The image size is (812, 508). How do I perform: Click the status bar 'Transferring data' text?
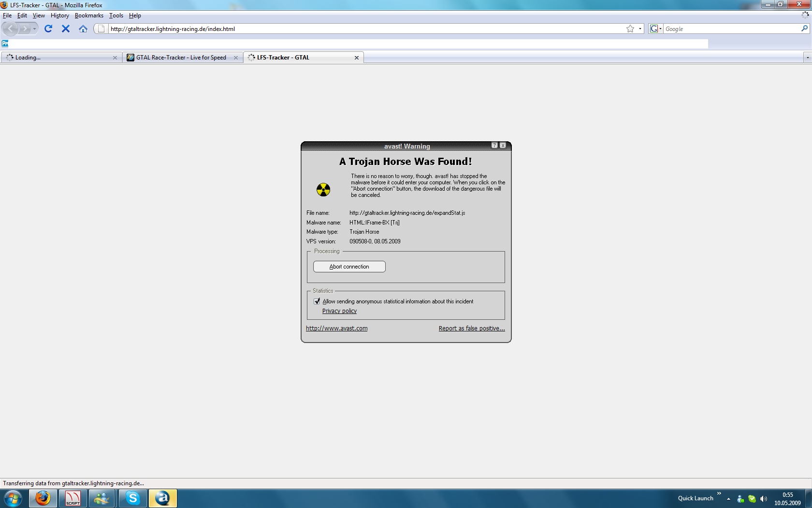tap(73, 483)
